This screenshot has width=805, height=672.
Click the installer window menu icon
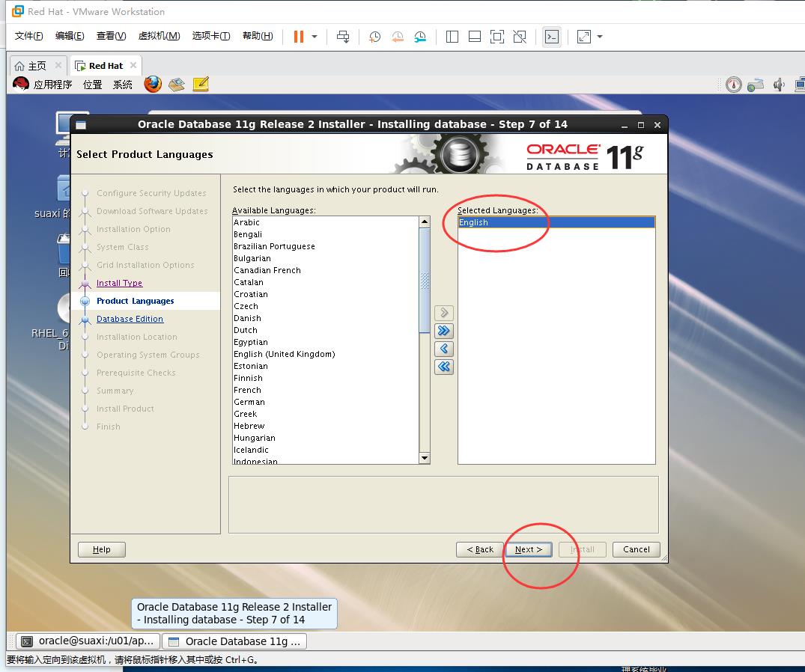click(x=81, y=125)
